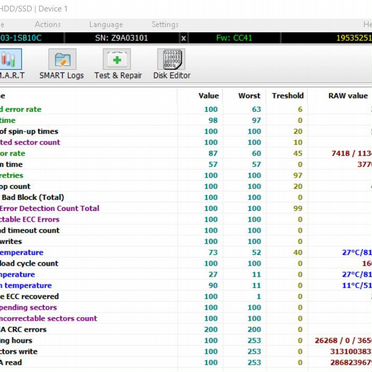Select the load cycle count row
Screen dimensions: 372x372
click(186, 263)
